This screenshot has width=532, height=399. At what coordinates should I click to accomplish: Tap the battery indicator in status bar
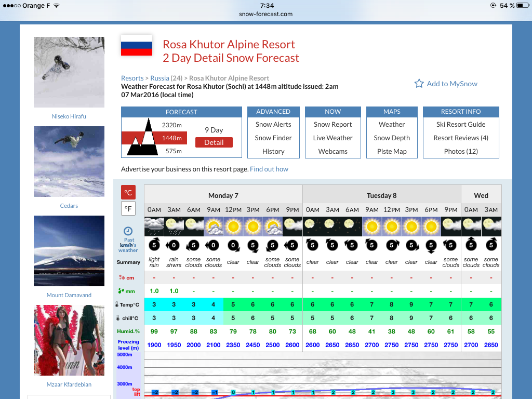pyautogui.click(x=522, y=5)
